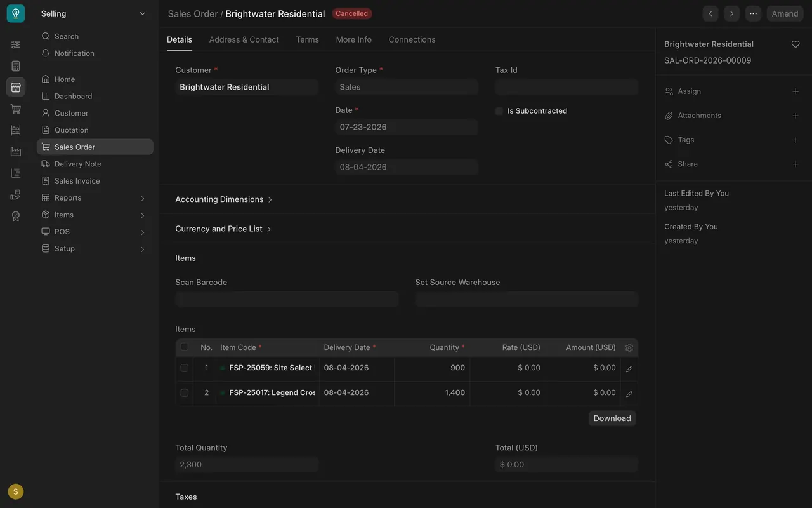
Task: Edit the FSP-25017 row with the pencil icon
Action: point(629,394)
